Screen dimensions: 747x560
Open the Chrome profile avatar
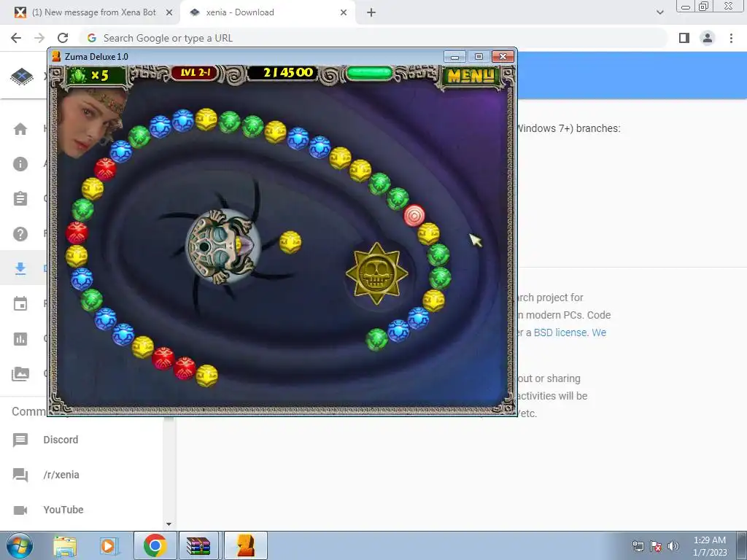[708, 38]
